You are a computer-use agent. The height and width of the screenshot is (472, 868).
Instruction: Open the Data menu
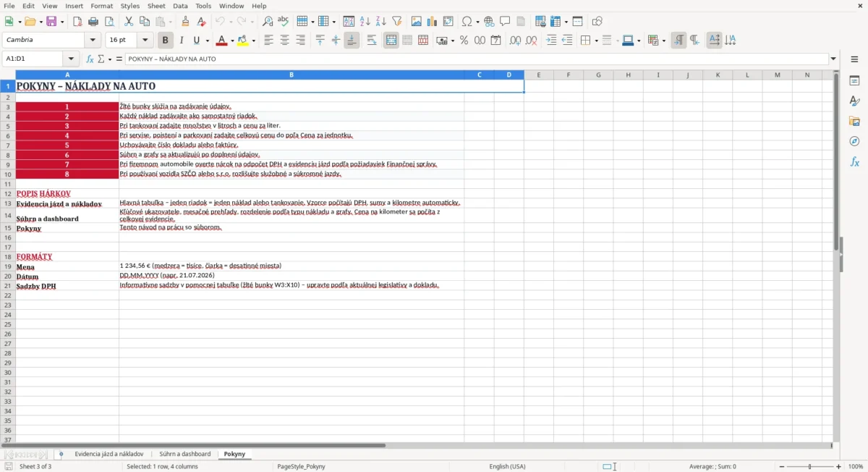click(180, 6)
